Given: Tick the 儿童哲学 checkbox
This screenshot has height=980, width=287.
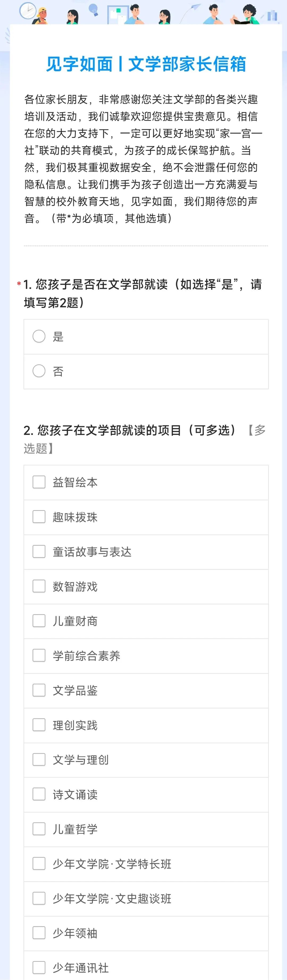Looking at the screenshot, I should (x=39, y=829).
